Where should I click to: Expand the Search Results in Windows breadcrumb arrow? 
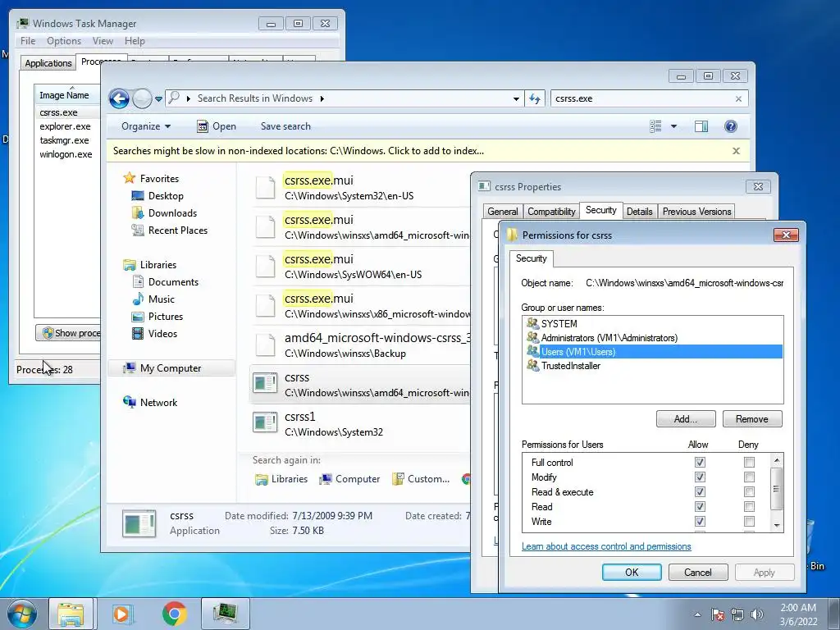pos(322,98)
